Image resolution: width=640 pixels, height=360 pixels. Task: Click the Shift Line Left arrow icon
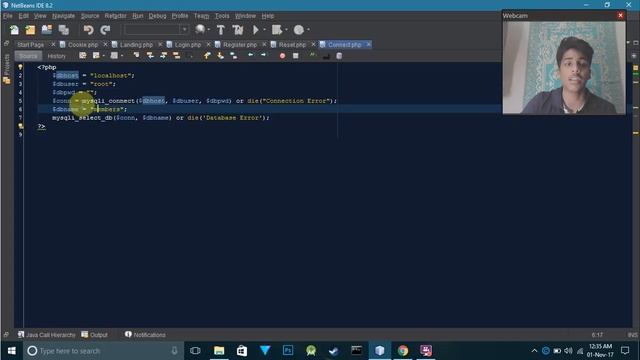pyautogui.click(x=251, y=55)
